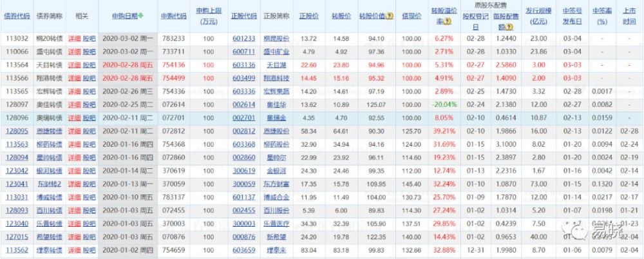This screenshot has height=259, width=644.
Task: Open bond code link 128095
Action: point(17,131)
